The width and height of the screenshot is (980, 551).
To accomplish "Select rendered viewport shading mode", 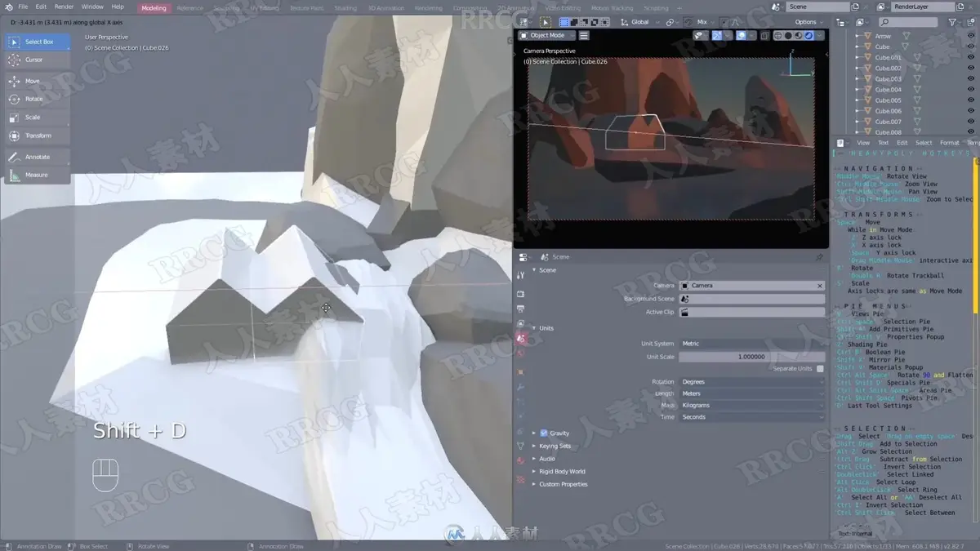I will tap(808, 36).
